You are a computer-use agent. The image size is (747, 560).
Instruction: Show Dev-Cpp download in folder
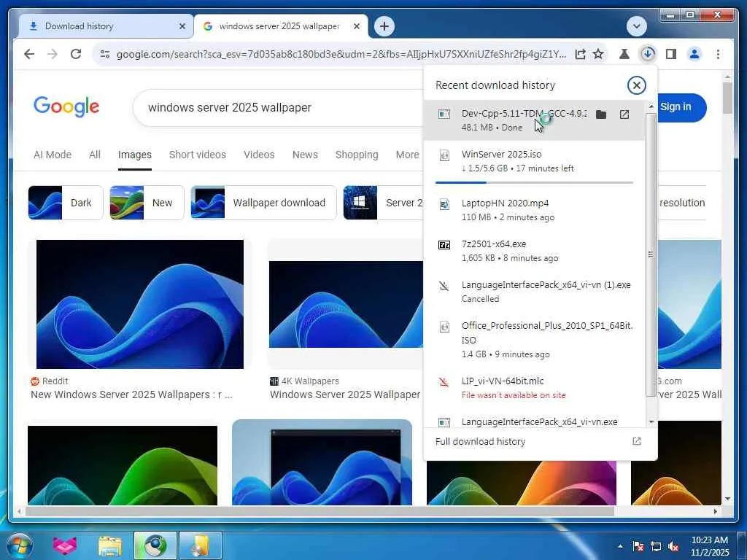(x=601, y=114)
